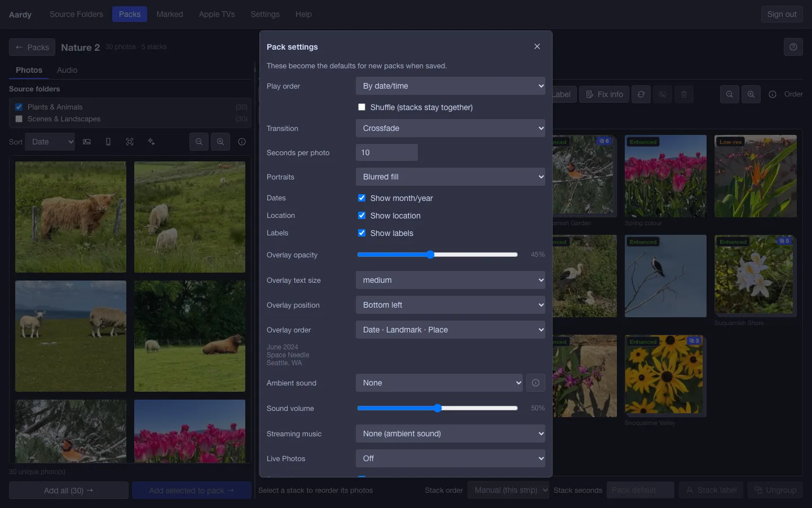The image size is (812, 508).
Task: Switch to the Audio tab
Action: coord(67,70)
